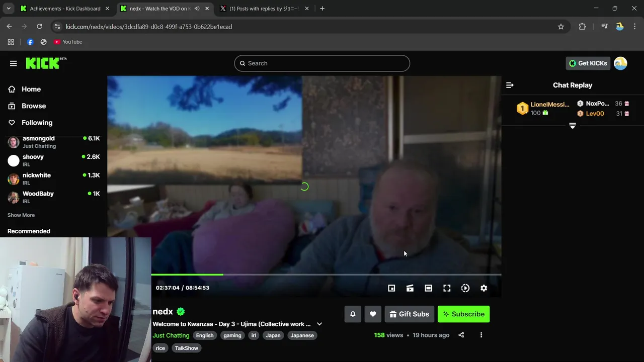Screen dimensions: 644x362
Task: Click the nedx channel name
Action: click(163, 312)
